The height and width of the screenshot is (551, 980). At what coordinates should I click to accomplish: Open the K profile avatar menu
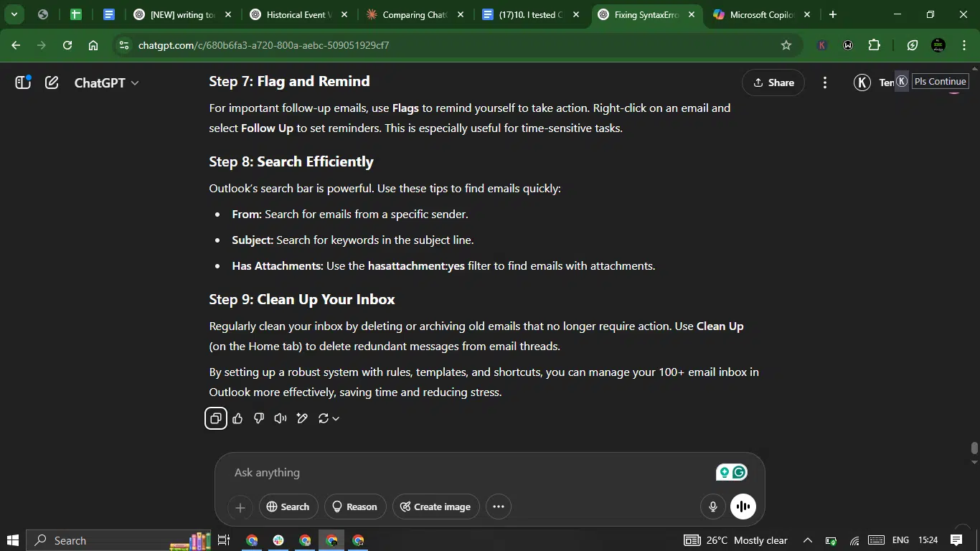[x=862, y=83]
